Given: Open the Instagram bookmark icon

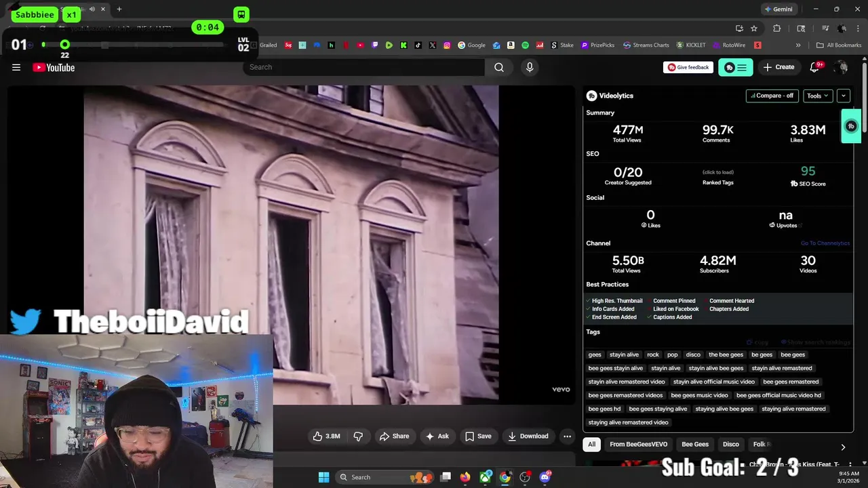Looking at the screenshot, I should point(447,45).
